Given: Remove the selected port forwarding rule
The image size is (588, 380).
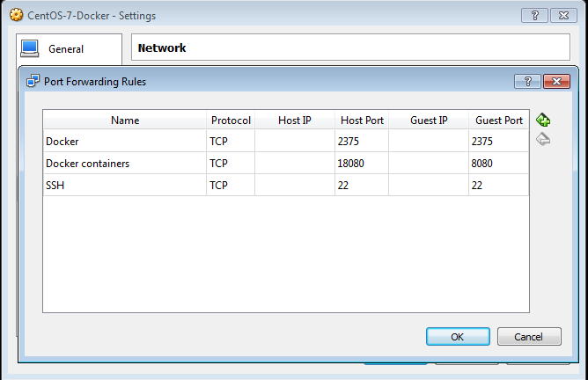Looking at the screenshot, I should click(543, 139).
